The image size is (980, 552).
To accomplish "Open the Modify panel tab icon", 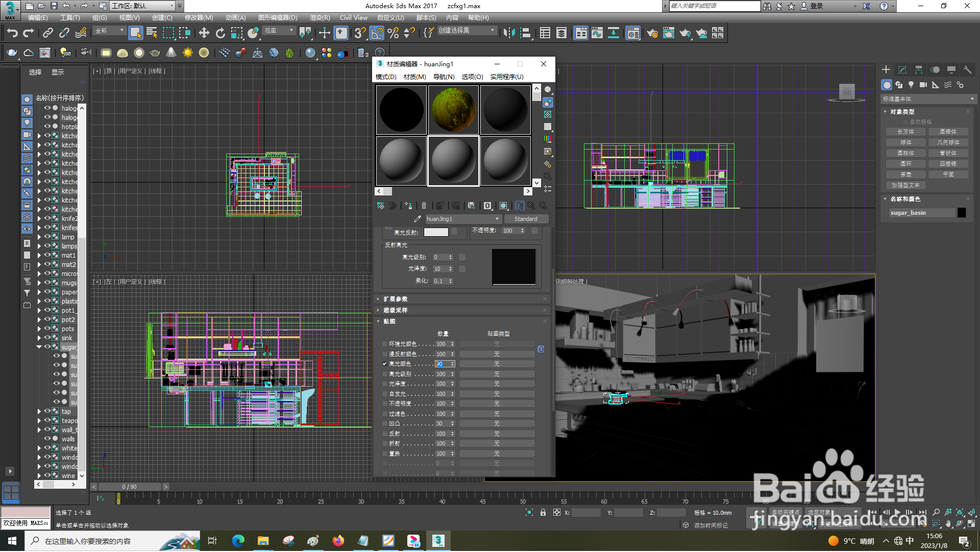I will (x=902, y=70).
